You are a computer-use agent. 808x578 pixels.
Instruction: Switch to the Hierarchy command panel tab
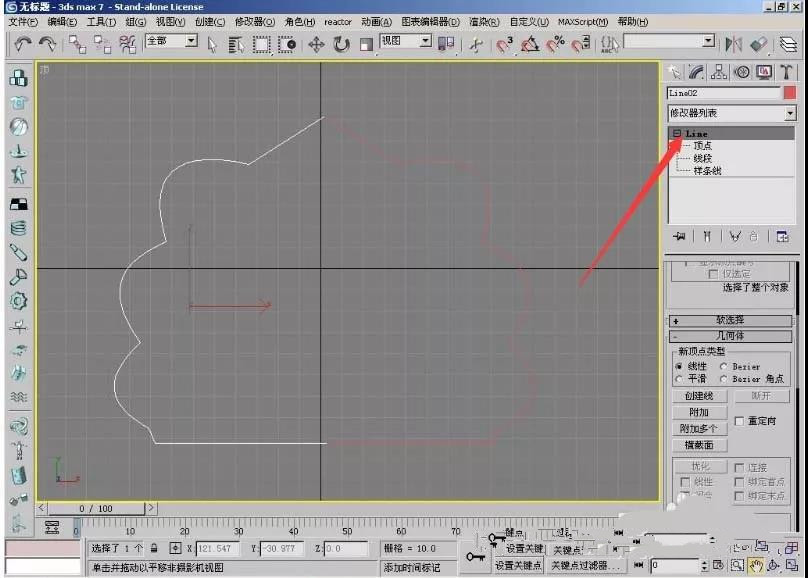tap(718, 72)
